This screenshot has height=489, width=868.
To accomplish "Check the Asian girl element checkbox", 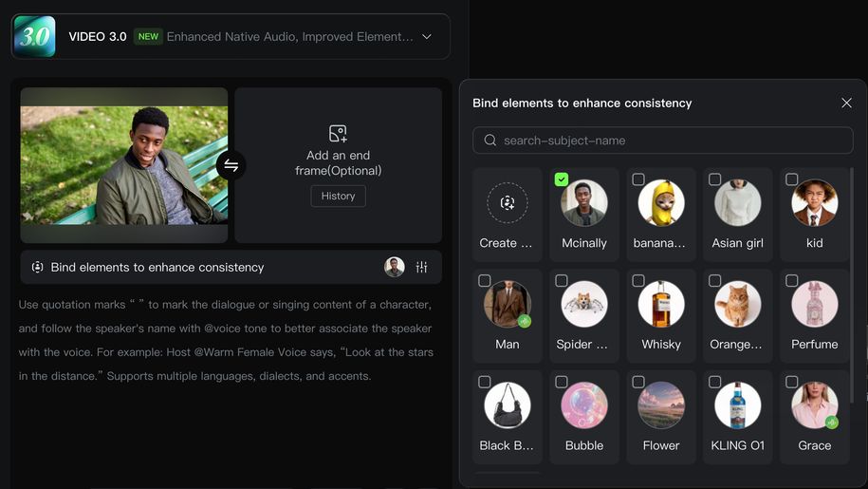I will 715,179.
